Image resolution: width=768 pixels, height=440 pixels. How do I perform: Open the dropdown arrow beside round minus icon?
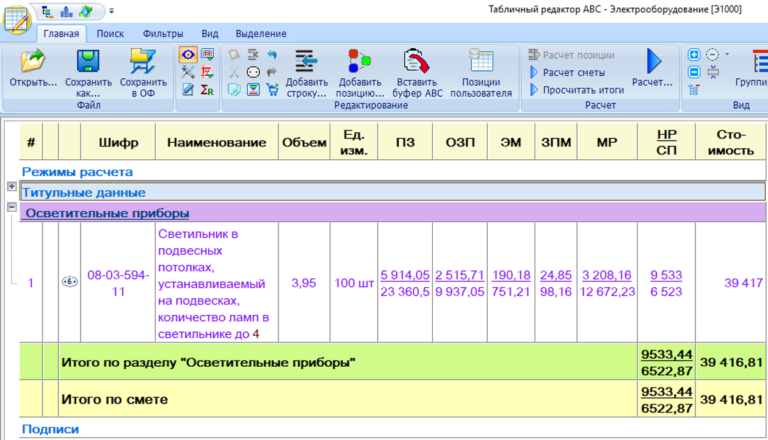click(727, 54)
